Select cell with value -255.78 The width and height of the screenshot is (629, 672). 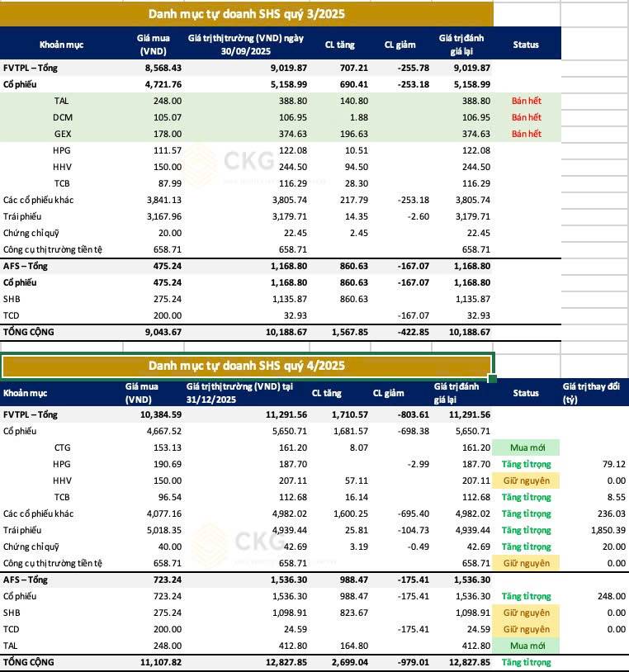[x=413, y=69]
